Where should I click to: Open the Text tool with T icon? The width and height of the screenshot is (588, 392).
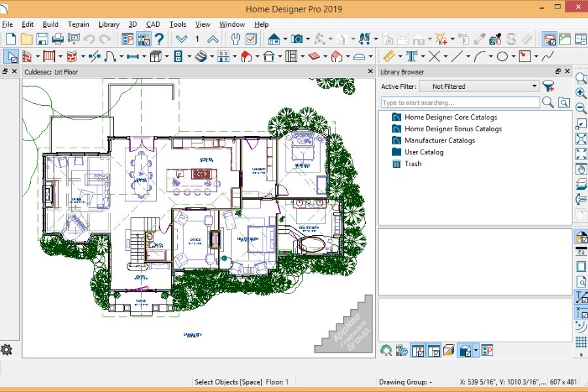pos(412,57)
